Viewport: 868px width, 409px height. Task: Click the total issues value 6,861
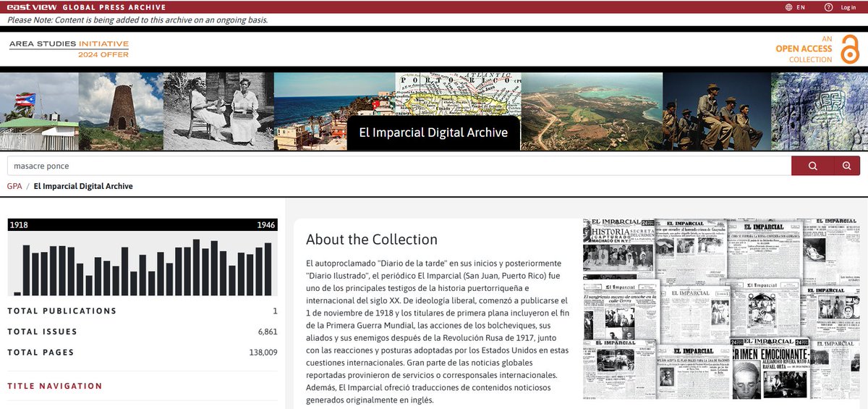268,332
